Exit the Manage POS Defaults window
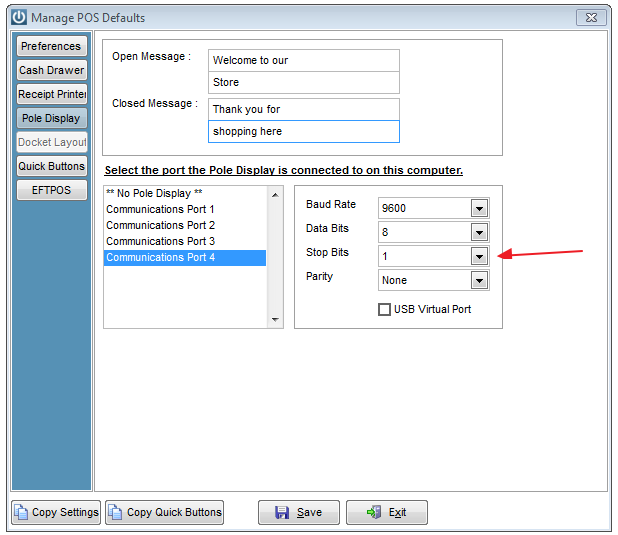 (x=387, y=513)
